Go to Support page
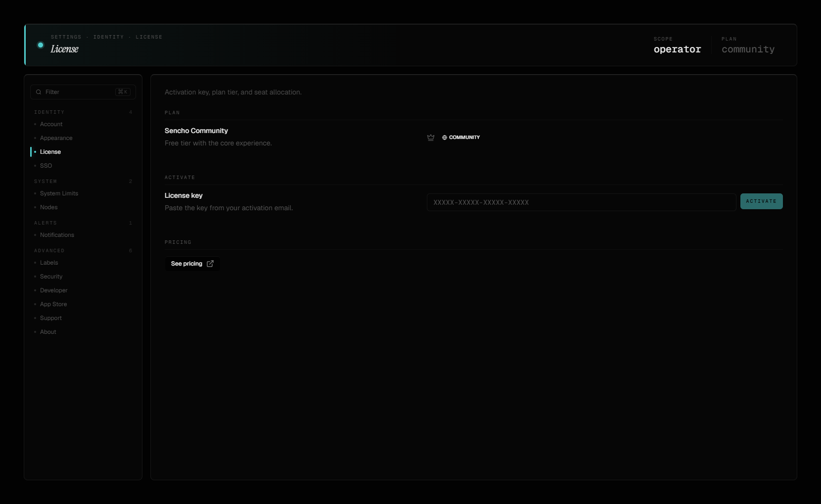 coord(51,318)
